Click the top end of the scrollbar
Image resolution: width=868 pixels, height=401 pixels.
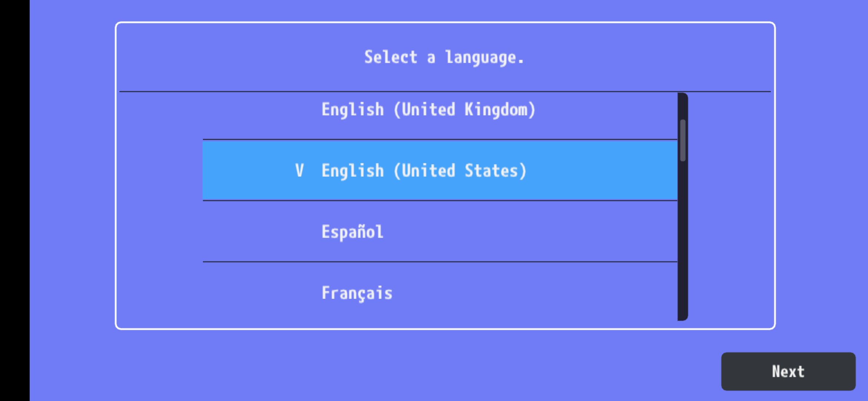pos(683,97)
